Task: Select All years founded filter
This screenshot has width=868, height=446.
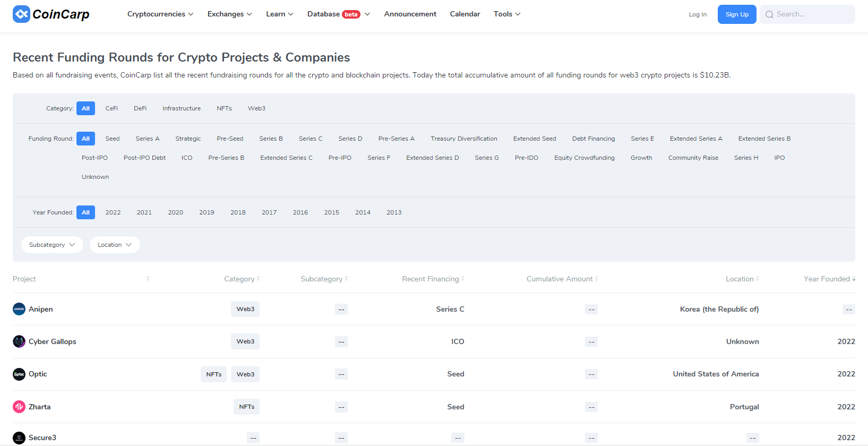Action: [x=85, y=212]
